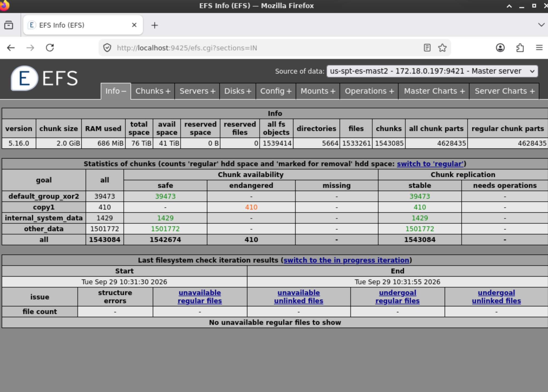Reload the EFS Info page
This screenshot has width=548, height=392.
[50, 48]
